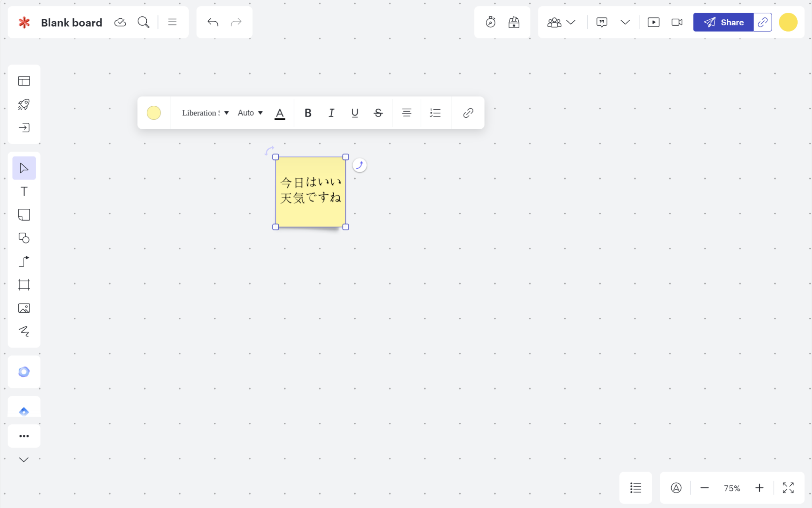Open the image upload tool
Image resolution: width=812 pixels, height=508 pixels.
point(24,308)
